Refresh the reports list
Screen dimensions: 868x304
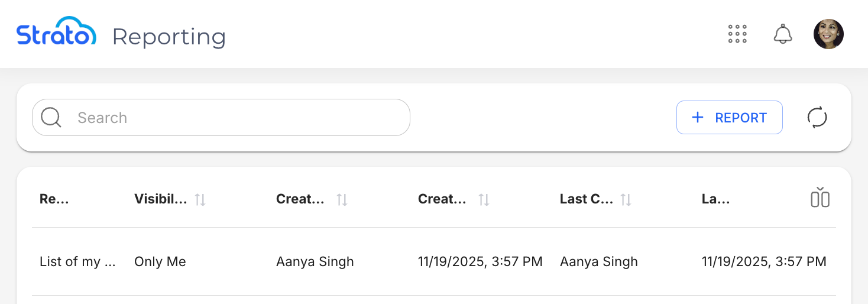click(817, 117)
